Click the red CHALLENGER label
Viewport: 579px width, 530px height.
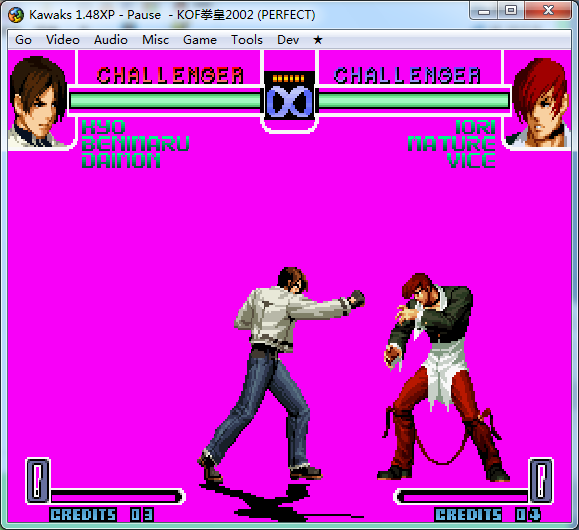(170, 75)
